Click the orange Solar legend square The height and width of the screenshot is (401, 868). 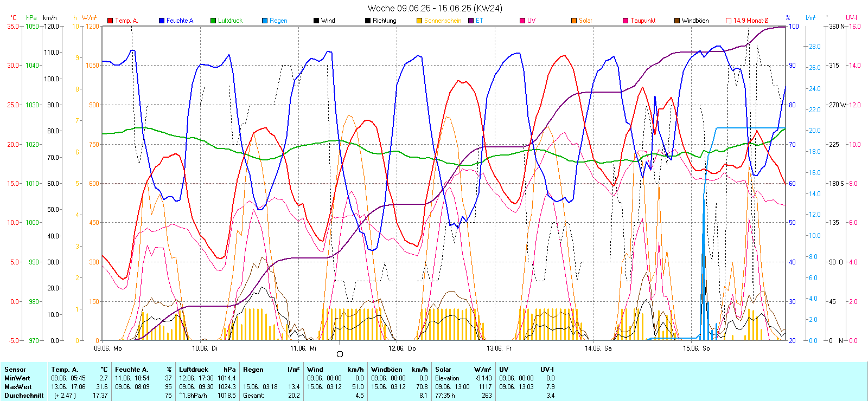(x=574, y=21)
